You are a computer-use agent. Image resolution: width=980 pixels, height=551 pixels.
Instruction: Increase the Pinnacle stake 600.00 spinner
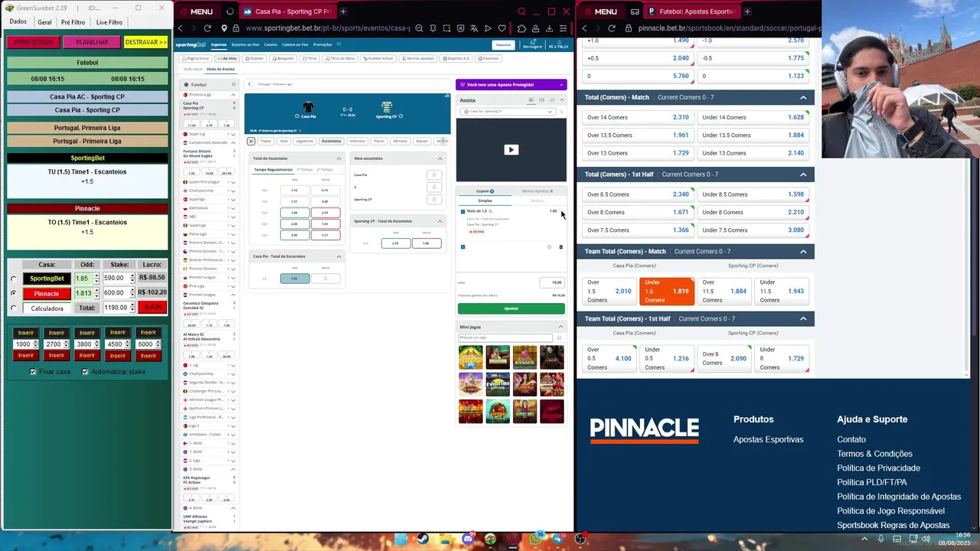tap(132, 291)
